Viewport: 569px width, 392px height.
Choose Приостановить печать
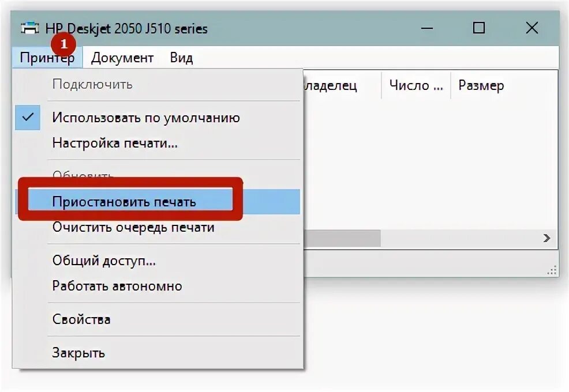click(158, 202)
